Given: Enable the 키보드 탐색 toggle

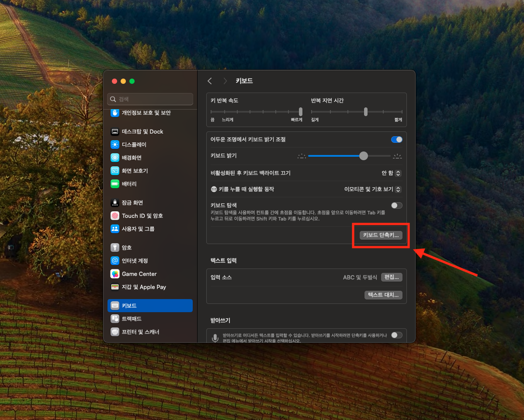Looking at the screenshot, I should [397, 205].
